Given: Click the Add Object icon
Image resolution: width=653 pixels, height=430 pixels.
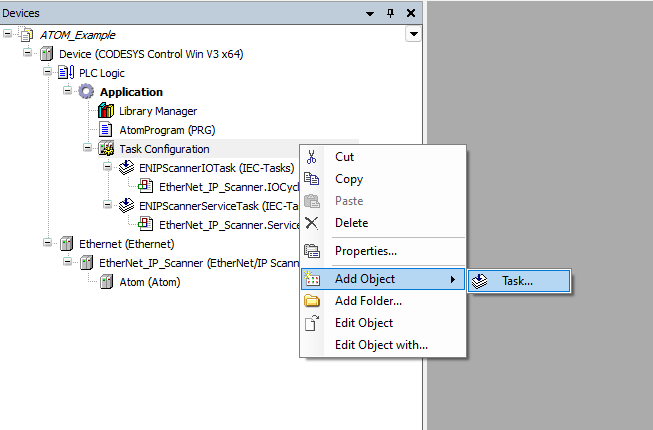Looking at the screenshot, I should pyautogui.click(x=312, y=278).
